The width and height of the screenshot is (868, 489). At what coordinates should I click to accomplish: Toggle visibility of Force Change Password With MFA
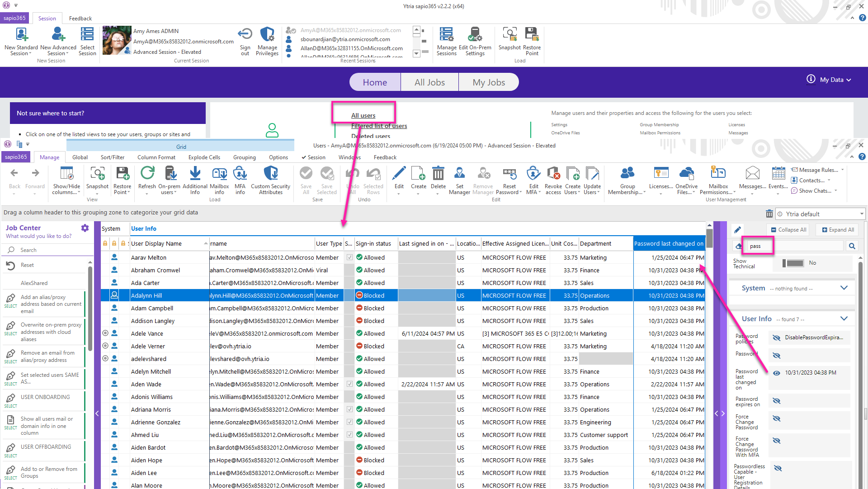pyautogui.click(x=776, y=441)
